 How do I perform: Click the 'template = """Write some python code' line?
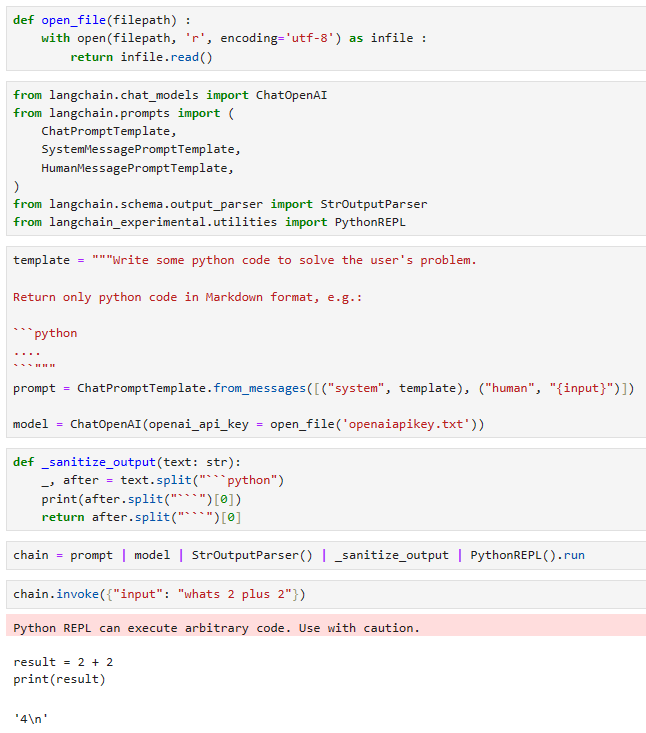(245, 260)
